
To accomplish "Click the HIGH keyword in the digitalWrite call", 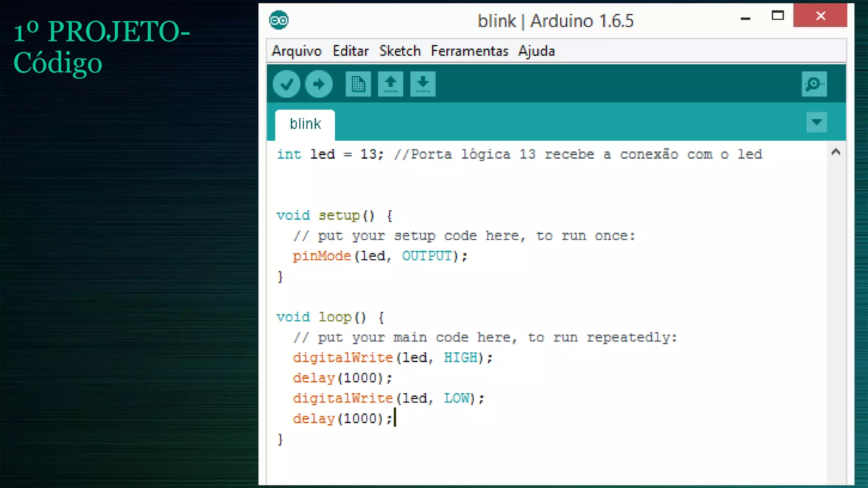I will [x=461, y=358].
